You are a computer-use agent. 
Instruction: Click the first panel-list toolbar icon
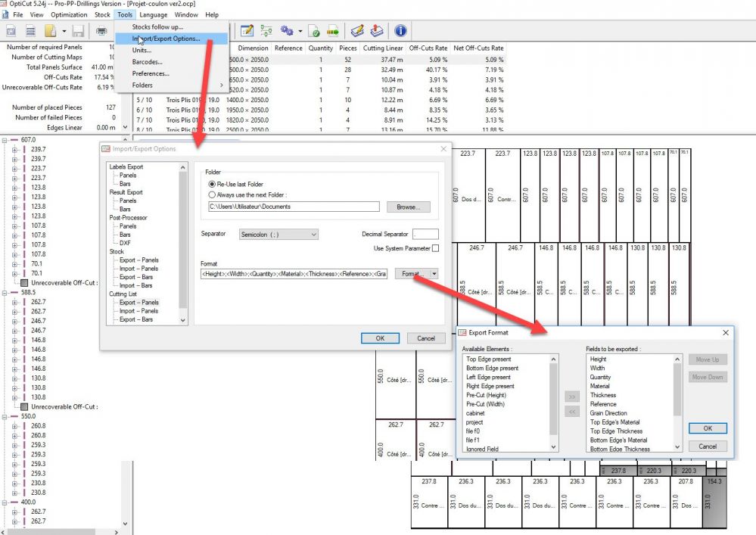11,31
